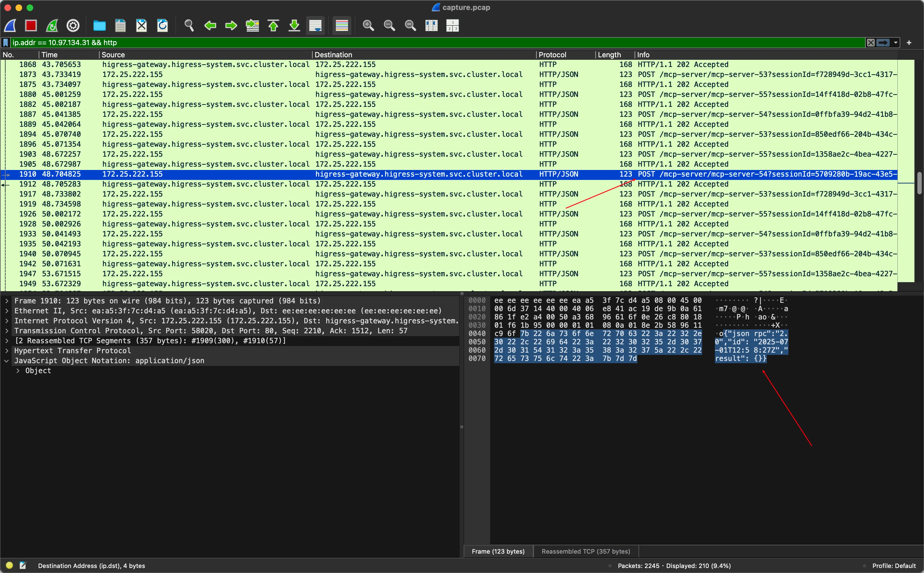Toggle auto-scroll during live capture
Screen dimensions: 924x573
(315, 25)
